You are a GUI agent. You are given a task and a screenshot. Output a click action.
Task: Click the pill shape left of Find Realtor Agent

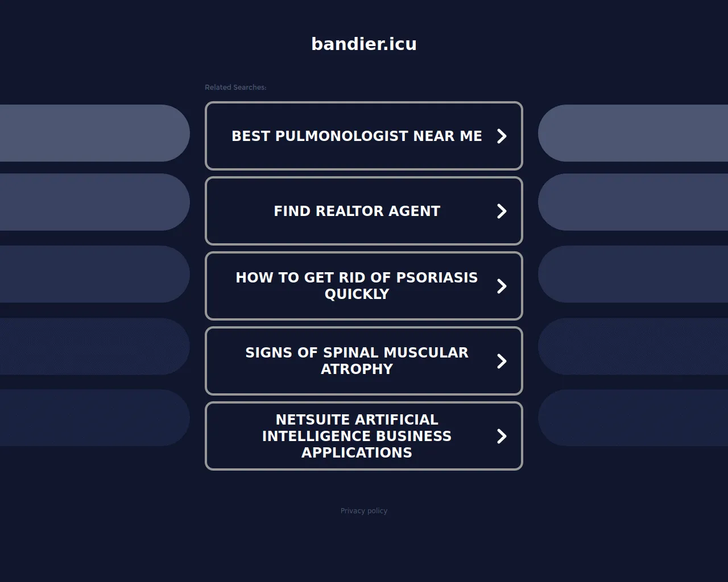(x=94, y=202)
